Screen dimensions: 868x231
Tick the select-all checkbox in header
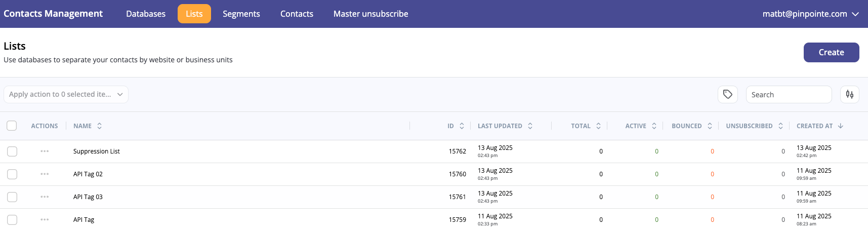12,126
